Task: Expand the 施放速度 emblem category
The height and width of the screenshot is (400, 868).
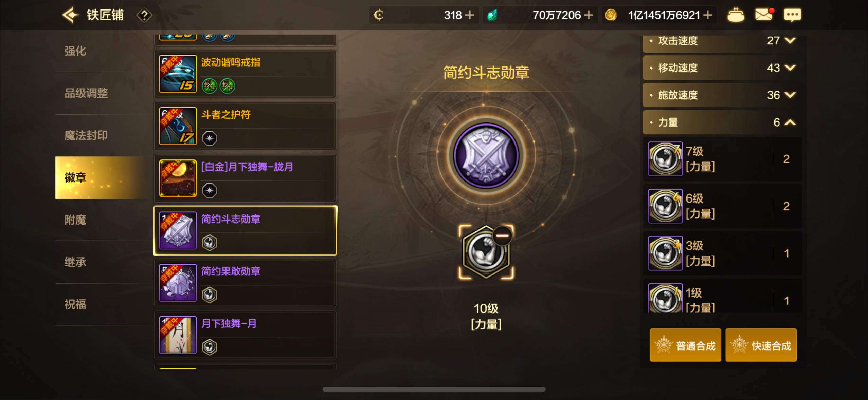Action: coord(722,95)
